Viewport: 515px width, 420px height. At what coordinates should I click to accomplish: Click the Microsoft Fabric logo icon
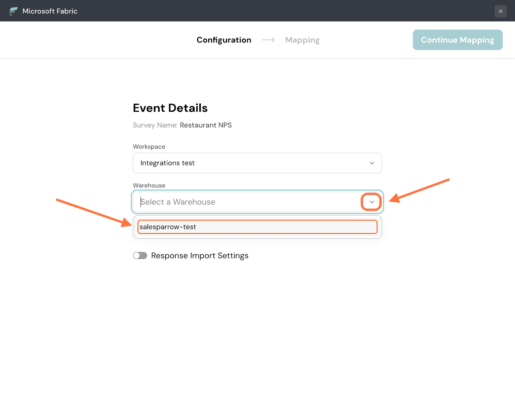[13, 11]
